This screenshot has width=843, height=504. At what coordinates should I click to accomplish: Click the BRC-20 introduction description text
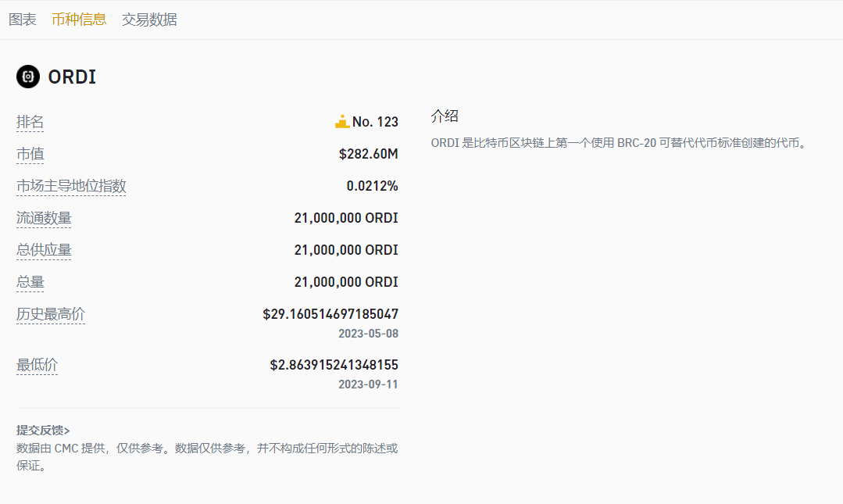[x=617, y=143]
